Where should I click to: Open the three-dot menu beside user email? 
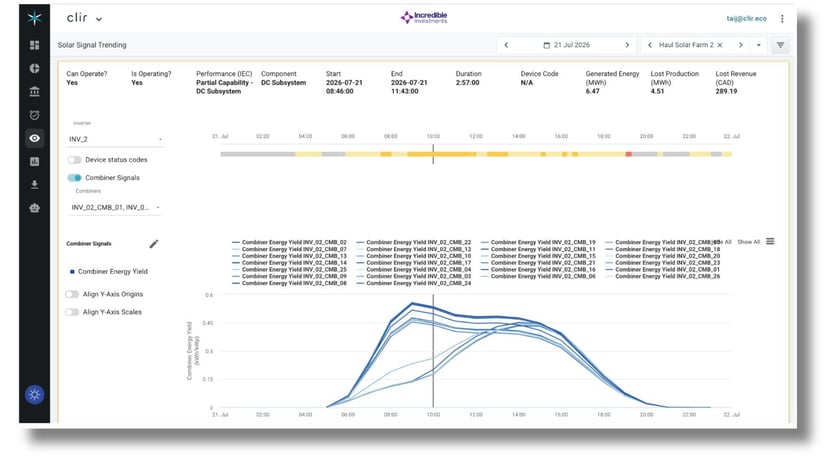pos(782,19)
